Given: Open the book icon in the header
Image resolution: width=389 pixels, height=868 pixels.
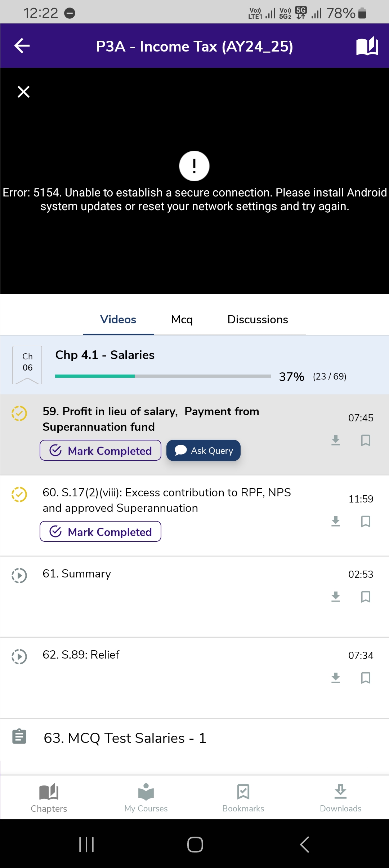Looking at the screenshot, I should [x=367, y=46].
